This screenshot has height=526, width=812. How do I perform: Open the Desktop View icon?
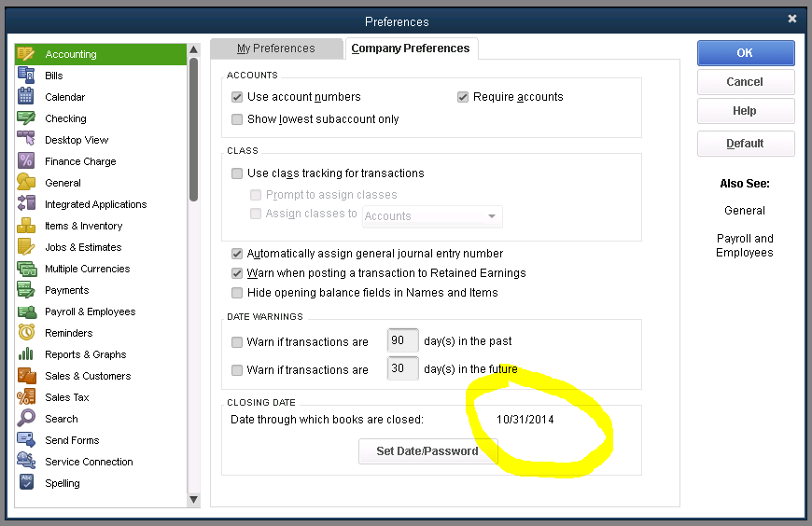(26, 140)
